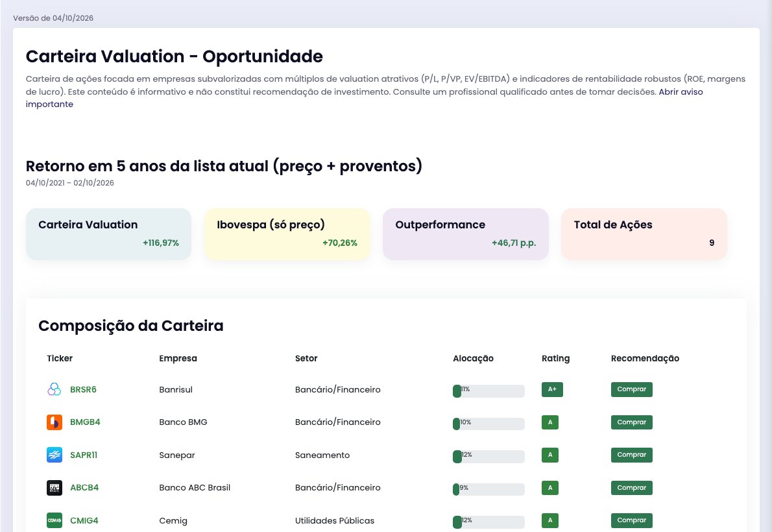Click the Cemig CMIG4 logo icon
Image resolution: width=772 pixels, height=532 pixels.
(54, 520)
